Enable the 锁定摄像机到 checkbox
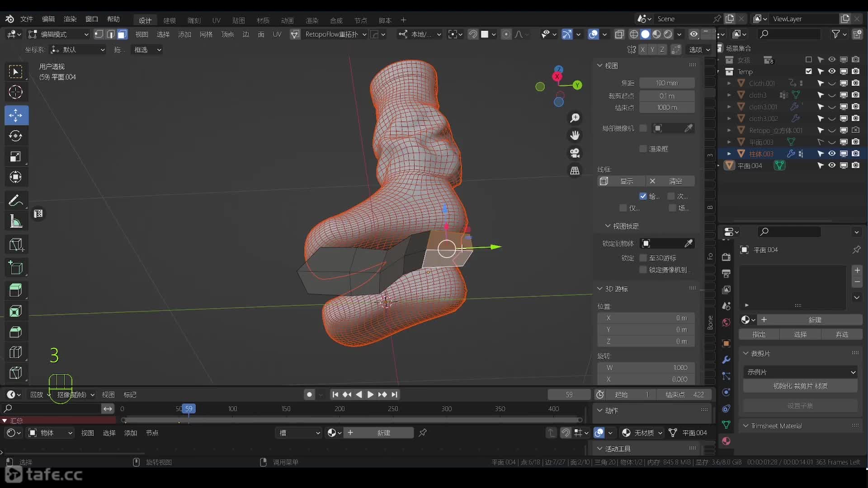Image resolution: width=868 pixels, height=488 pixels. coord(642,270)
